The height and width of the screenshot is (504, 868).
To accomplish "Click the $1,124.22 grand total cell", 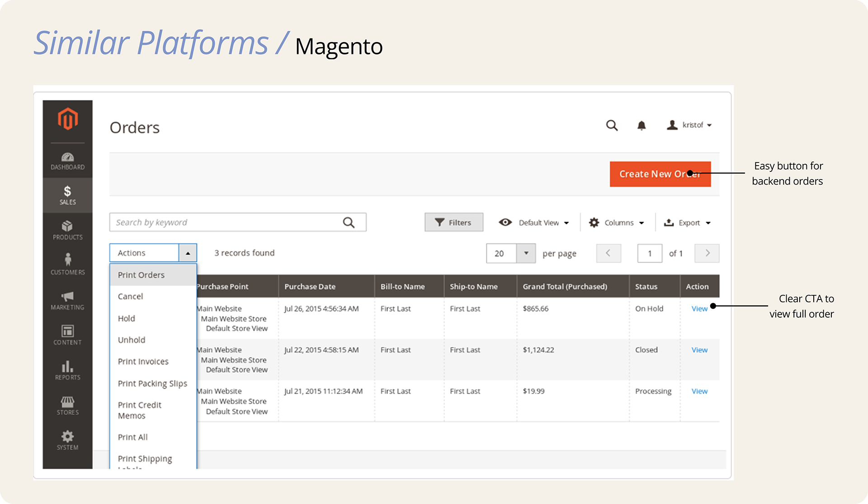I will pyautogui.click(x=538, y=350).
